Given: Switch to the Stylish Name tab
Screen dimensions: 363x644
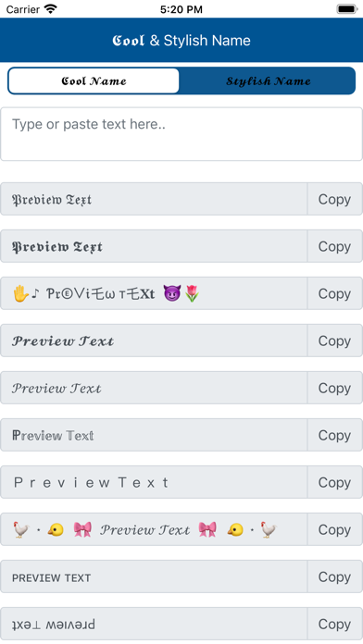Looking at the screenshot, I should coord(268,80).
